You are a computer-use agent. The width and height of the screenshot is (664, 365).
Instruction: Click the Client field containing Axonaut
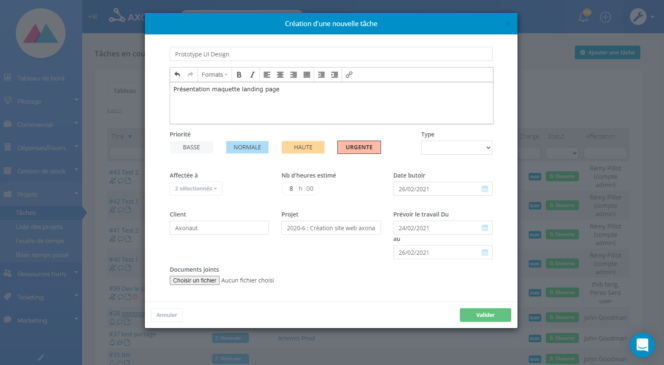click(219, 228)
